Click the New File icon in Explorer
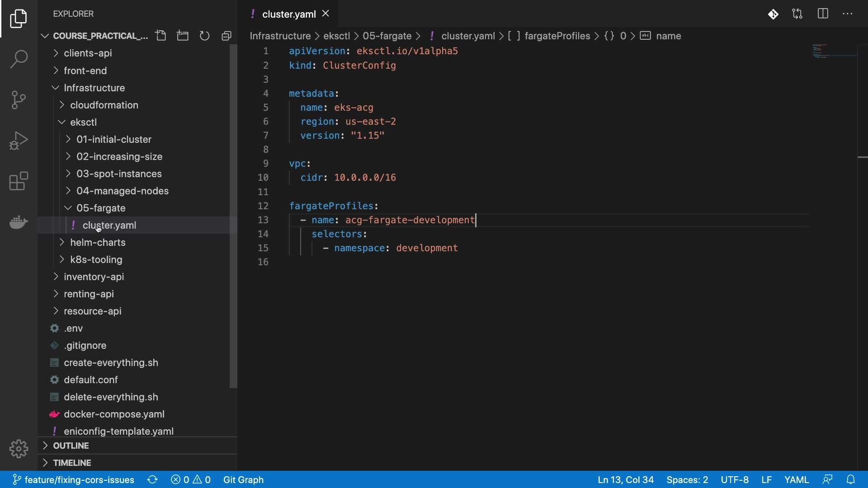868x488 pixels. click(x=160, y=36)
